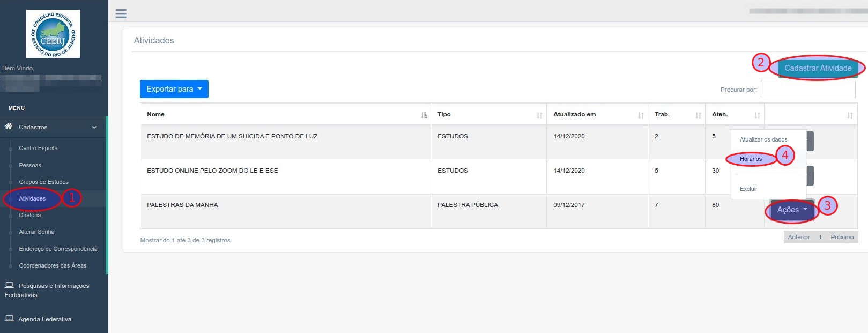
Task: Sort by Trab. column arrow icon
Action: point(698,115)
